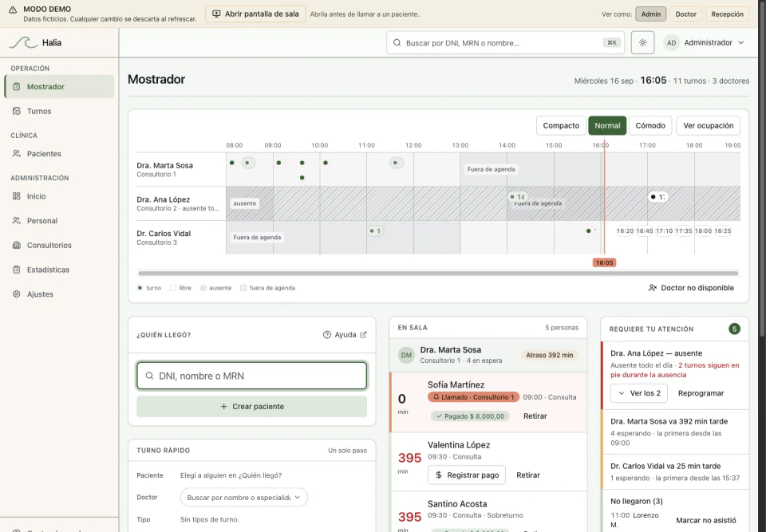
Task: Click Reprogramar for Dra. Ana López
Action: 701,393
